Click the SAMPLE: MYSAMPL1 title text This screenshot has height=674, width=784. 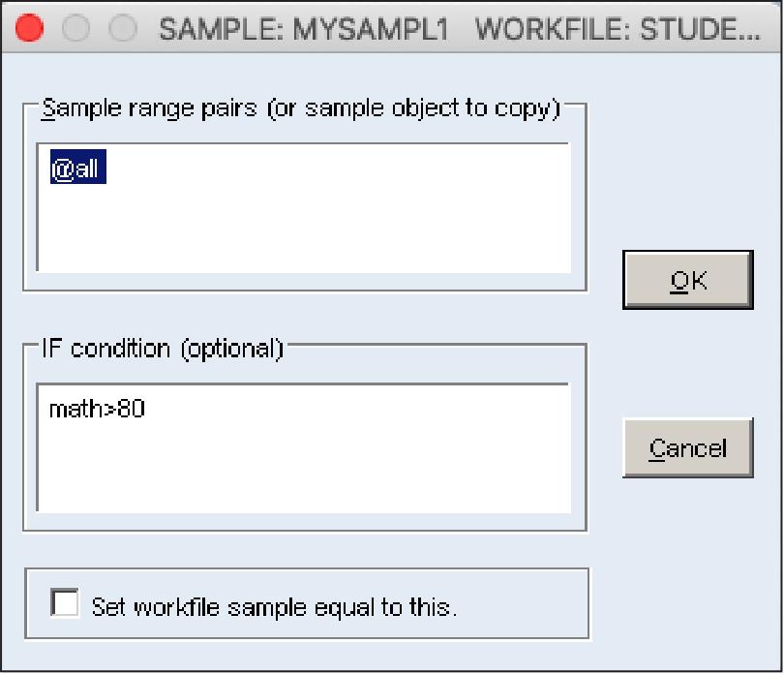coord(304,30)
